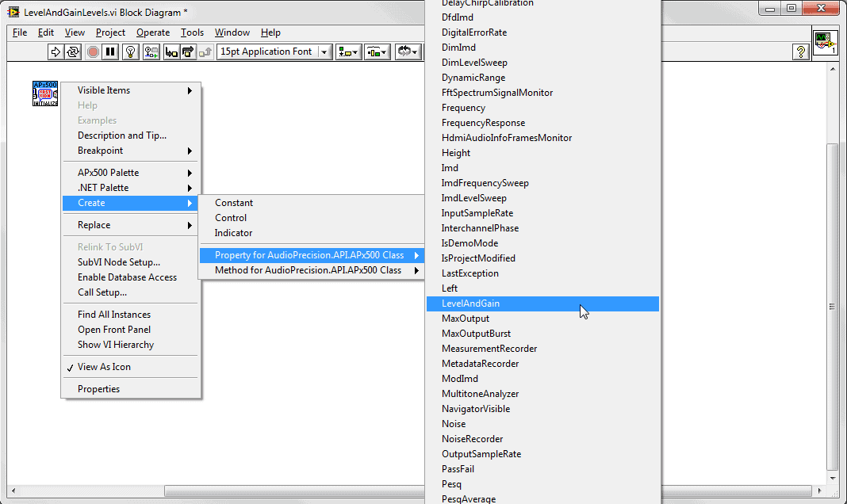Image resolution: width=847 pixels, height=504 pixels.
Task: Click the APx500 Initialize node icon
Action: pyautogui.click(x=45, y=94)
